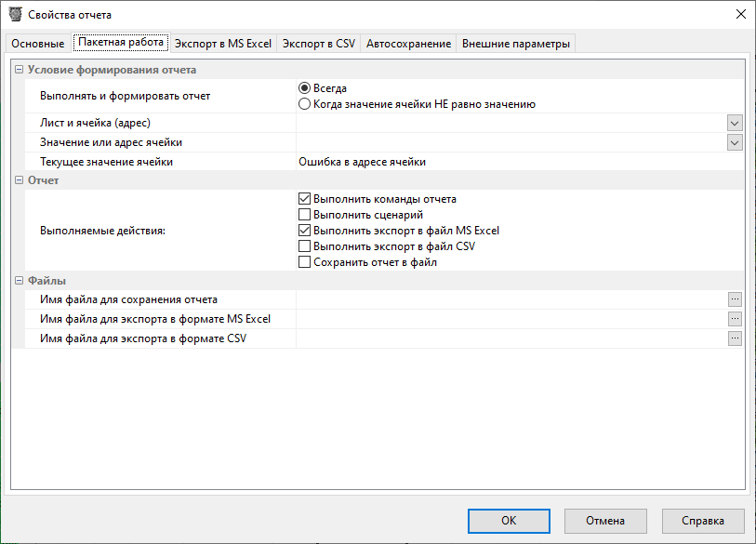Select the Выполнять и формировать отчет row label
756x544 pixels.
(x=125, y=96)
